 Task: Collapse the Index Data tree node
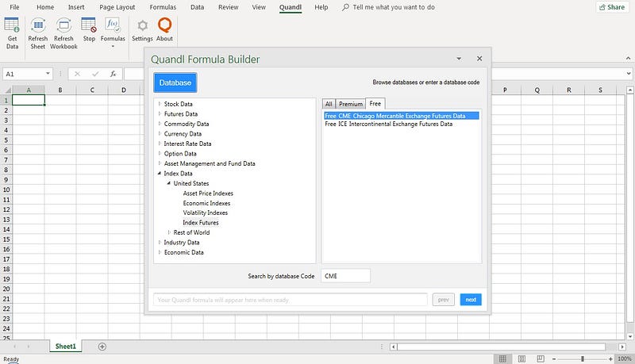pos(160,173)
